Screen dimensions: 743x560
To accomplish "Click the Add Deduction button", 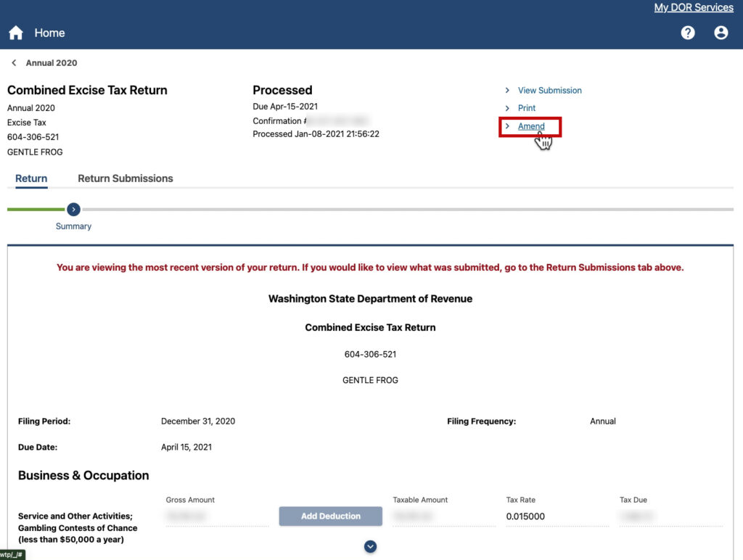I will tap(330, 516).
